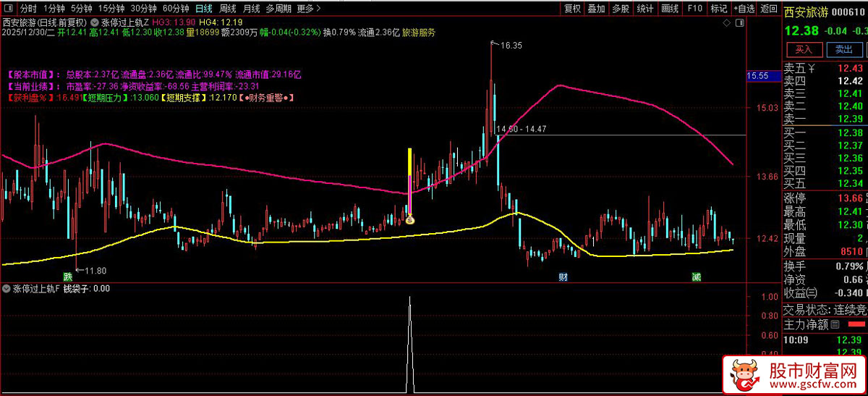Click the red 买入 buy button
This screenshot has height=396, width=868.
tap(804, 49)
